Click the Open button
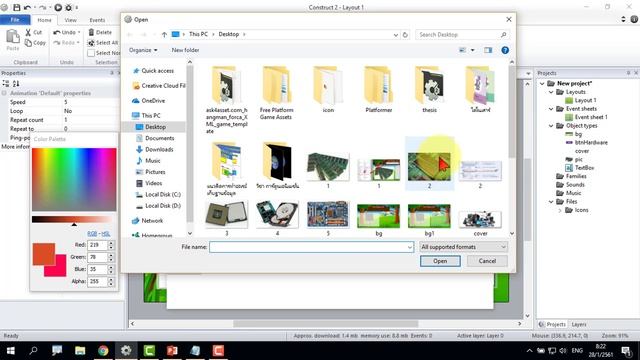The image size is (640, 360). (440, 261)
